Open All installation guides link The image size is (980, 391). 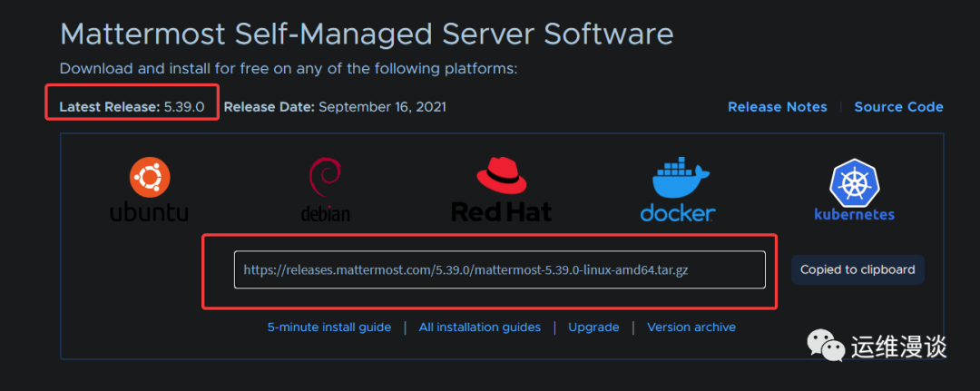(479, 327)
